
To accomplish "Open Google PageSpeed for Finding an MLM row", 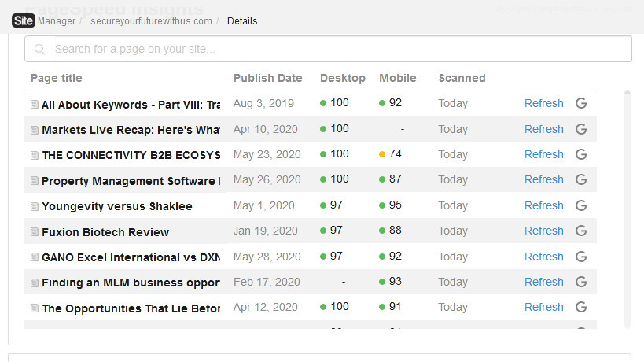I will [581, 282].
